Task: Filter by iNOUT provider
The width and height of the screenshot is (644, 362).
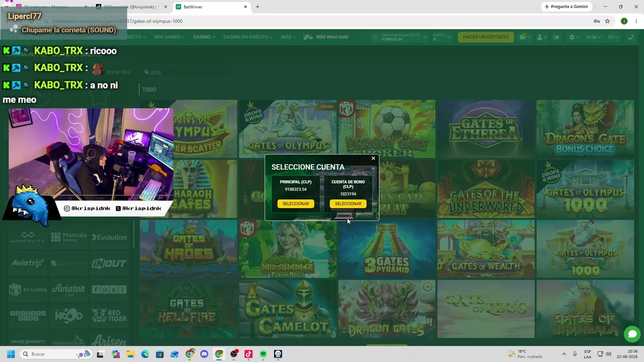Action: click(x=109, y=263)
